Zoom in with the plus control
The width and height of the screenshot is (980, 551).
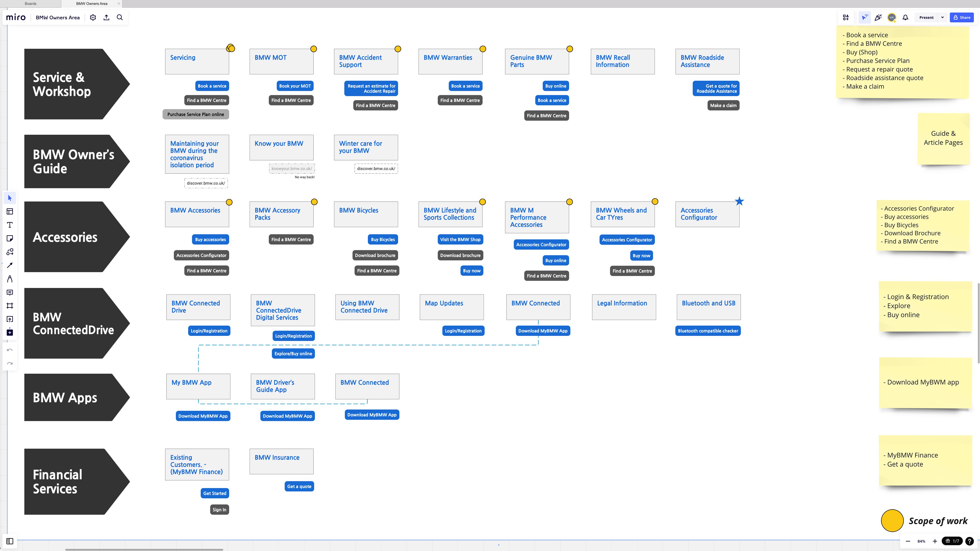pos(935,541)
